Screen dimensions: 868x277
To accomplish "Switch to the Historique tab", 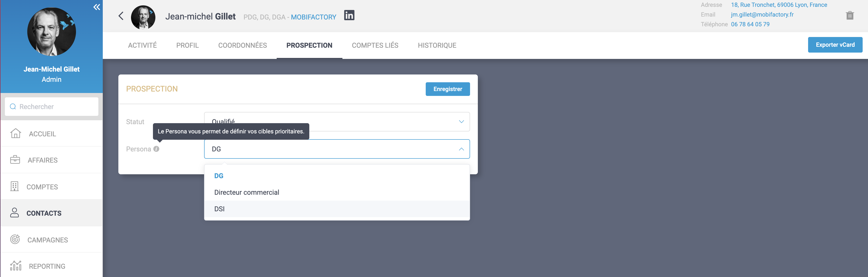I will 437,46.
